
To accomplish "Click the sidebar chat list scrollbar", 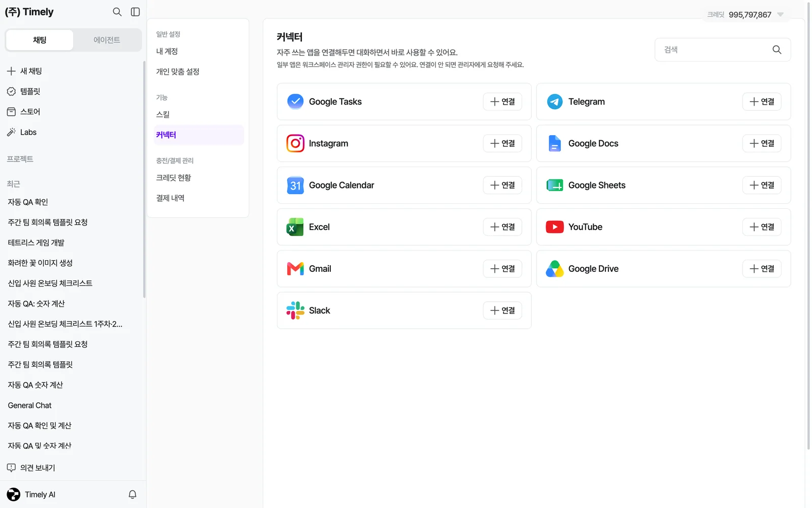I will 144,179.
